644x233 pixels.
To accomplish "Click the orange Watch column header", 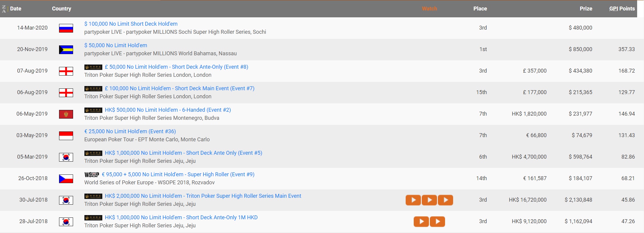I will click(429, 9).
